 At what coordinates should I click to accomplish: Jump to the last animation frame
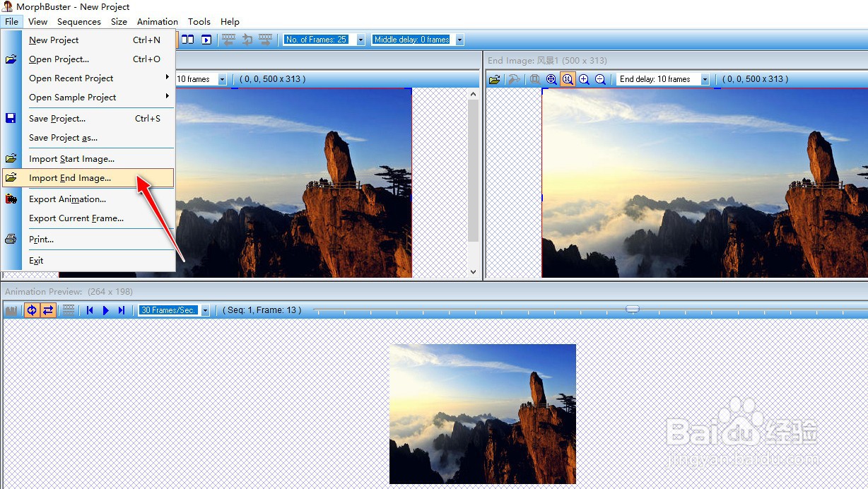[122, 310]
